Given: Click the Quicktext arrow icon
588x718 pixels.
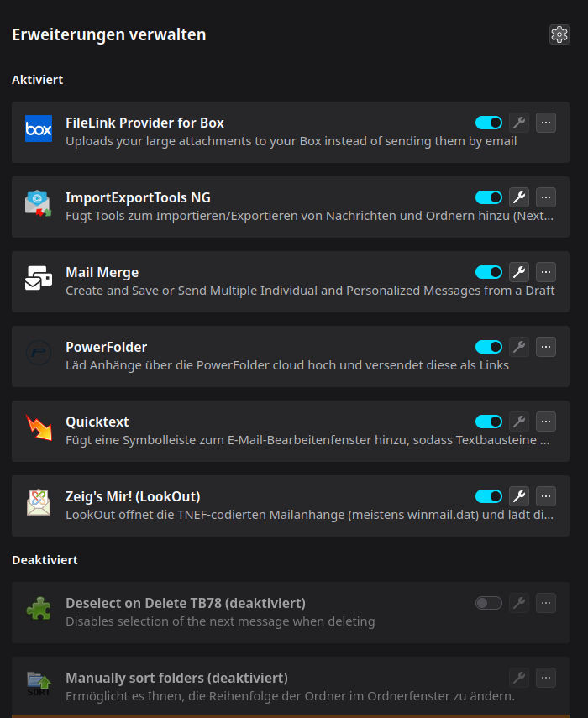Looking at the screenshot, I should 39,427.
